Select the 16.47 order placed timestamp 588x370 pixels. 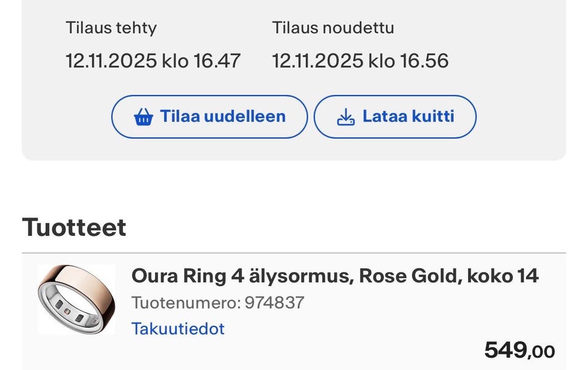[x=217, y=61]
